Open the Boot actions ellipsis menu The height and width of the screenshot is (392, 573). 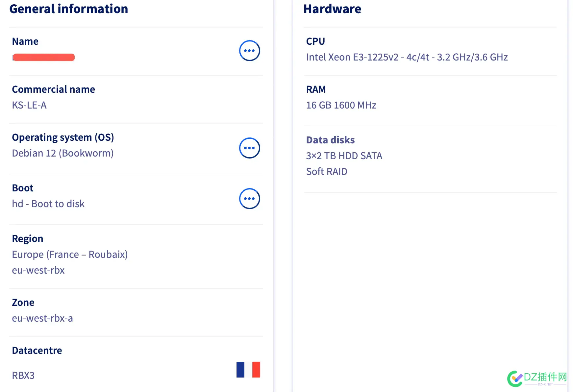(x=249, y=199)
